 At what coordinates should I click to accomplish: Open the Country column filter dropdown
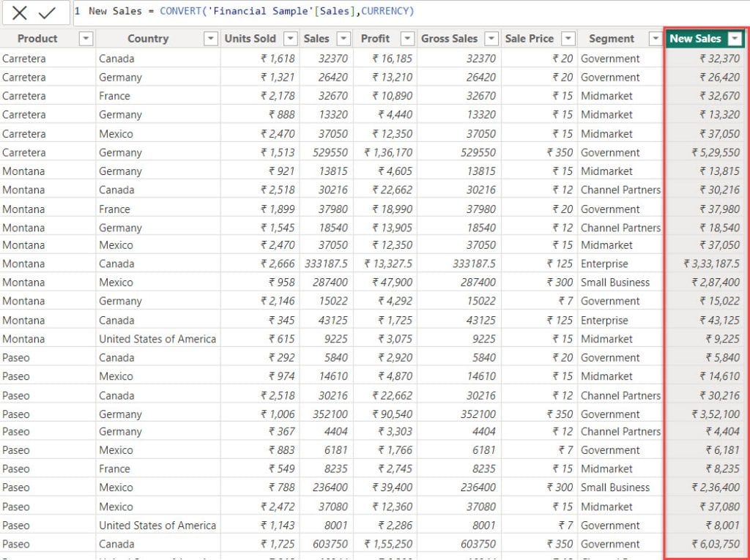tap(210, 39)
